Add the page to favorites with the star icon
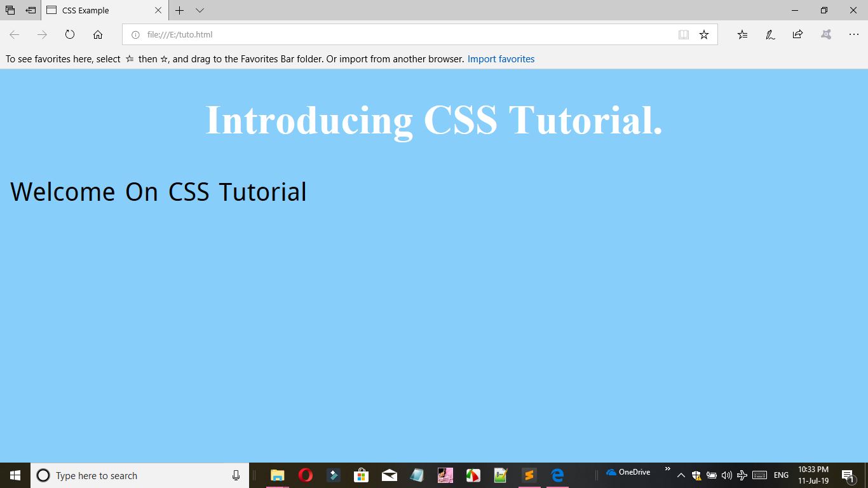This screenshot has height=488, width=868. 704,35
